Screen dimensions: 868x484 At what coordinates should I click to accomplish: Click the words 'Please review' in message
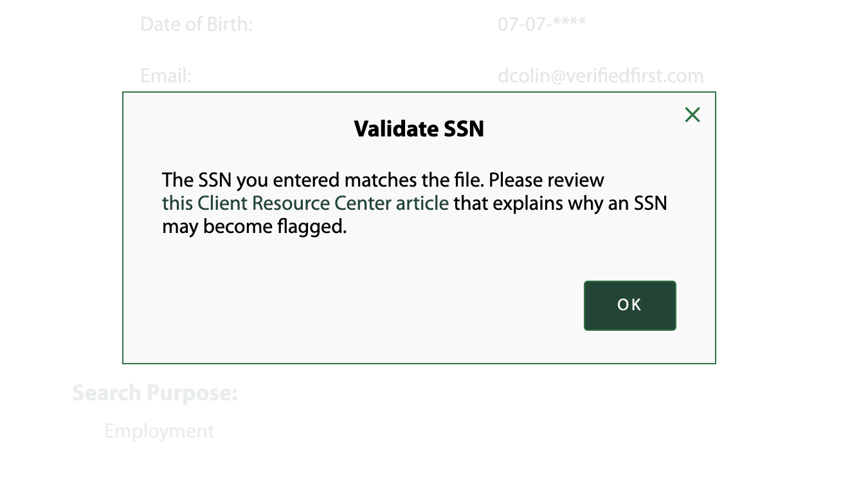[x=547, y=180]
